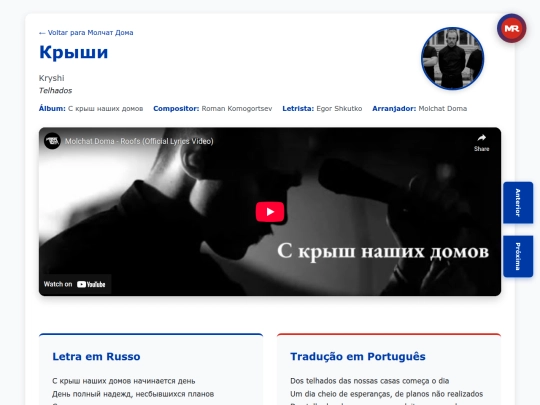Click the red MR logo badge

tap(511, 29)
